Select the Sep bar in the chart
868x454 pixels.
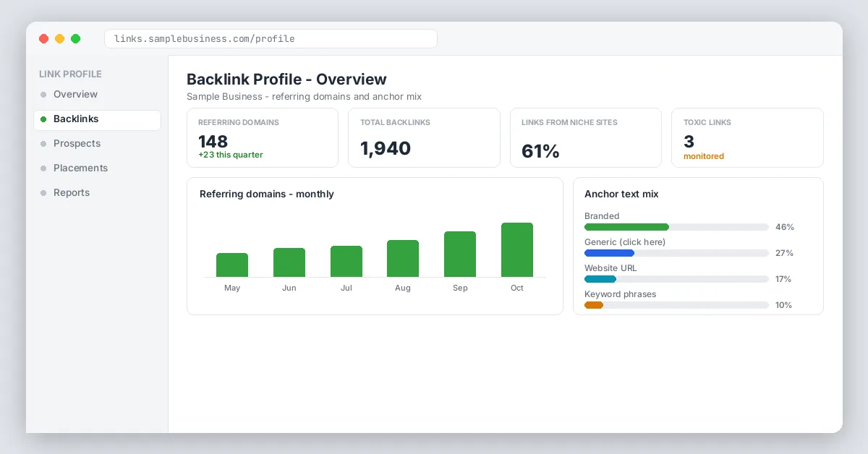tap(460, 254)
